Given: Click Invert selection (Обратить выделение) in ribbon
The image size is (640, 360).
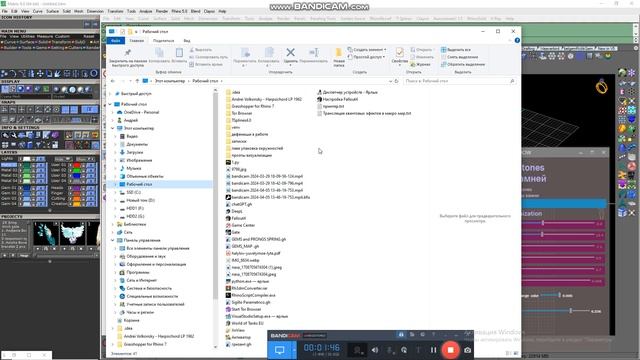Looking at the screenshot, I should tap(463, 64).
